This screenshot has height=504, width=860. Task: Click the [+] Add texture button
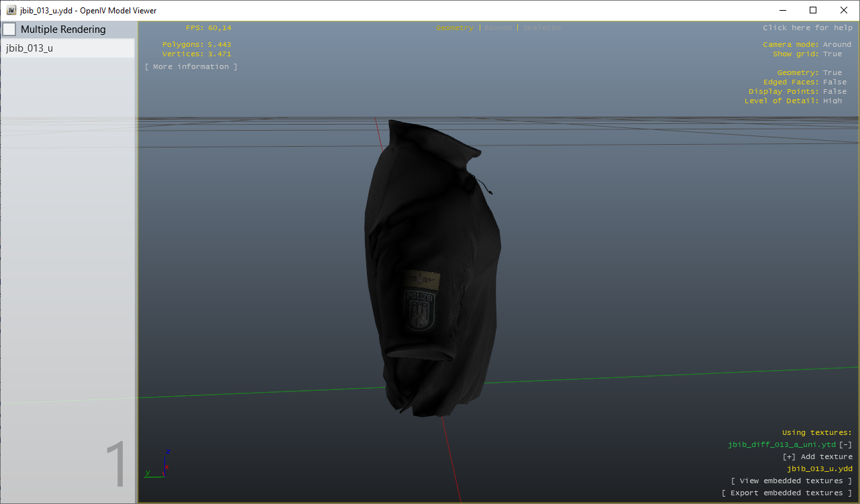click(817, 457)
